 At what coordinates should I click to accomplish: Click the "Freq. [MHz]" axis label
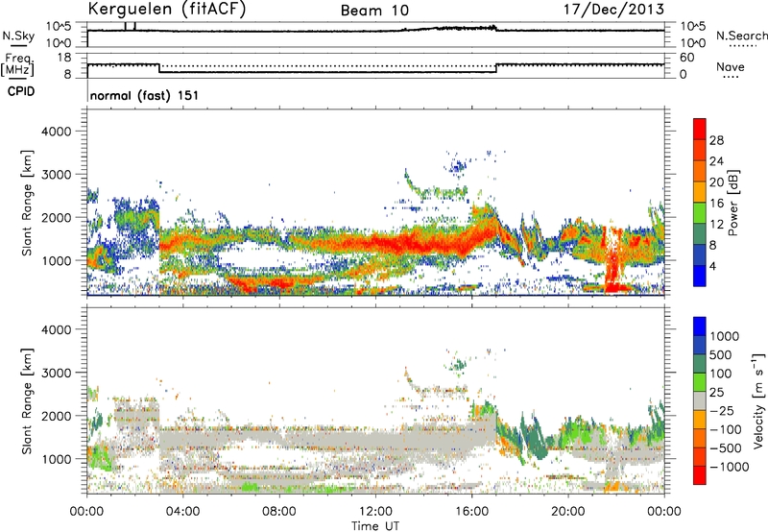(x=17, y=64)
